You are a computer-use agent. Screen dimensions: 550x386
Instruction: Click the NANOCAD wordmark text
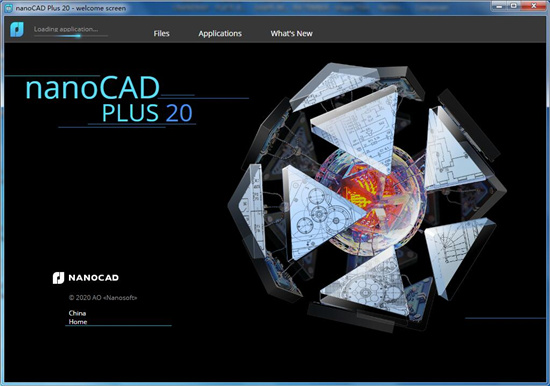coord(93,278)
